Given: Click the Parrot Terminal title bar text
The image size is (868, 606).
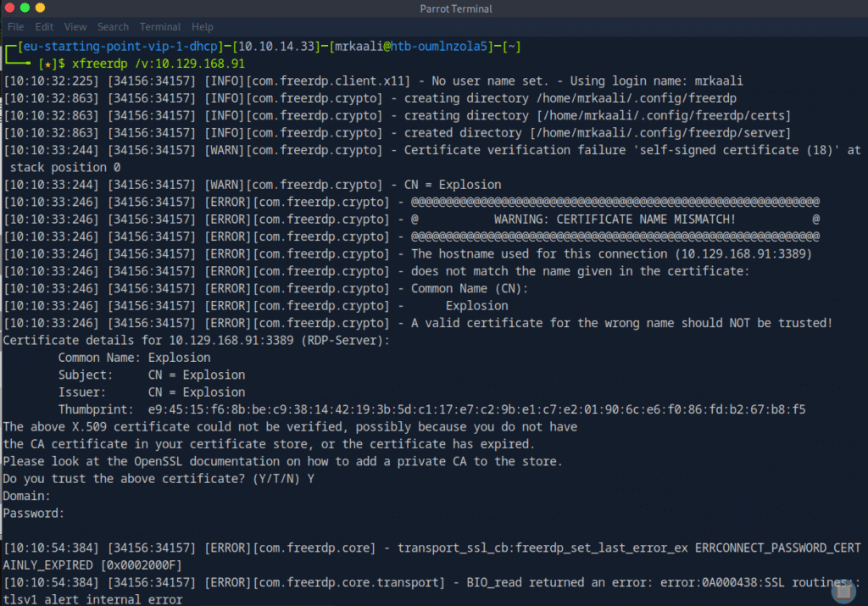Looking at the screenshot, I should pos(455,8).
